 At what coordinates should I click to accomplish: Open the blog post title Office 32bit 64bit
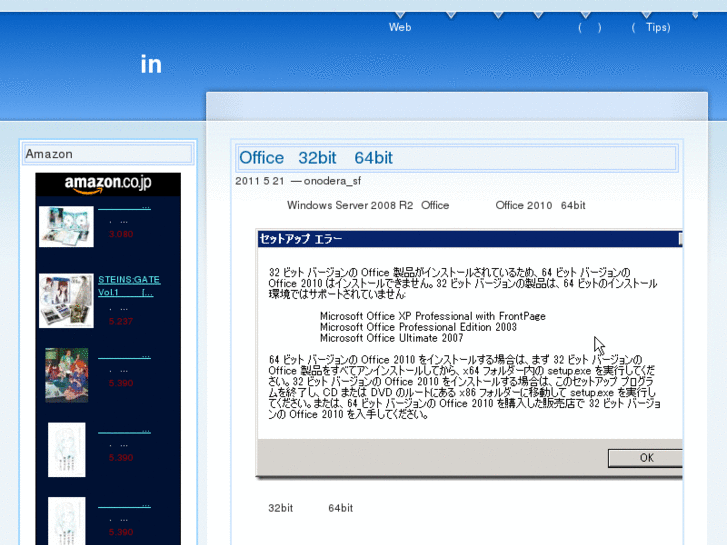(316, 158)
